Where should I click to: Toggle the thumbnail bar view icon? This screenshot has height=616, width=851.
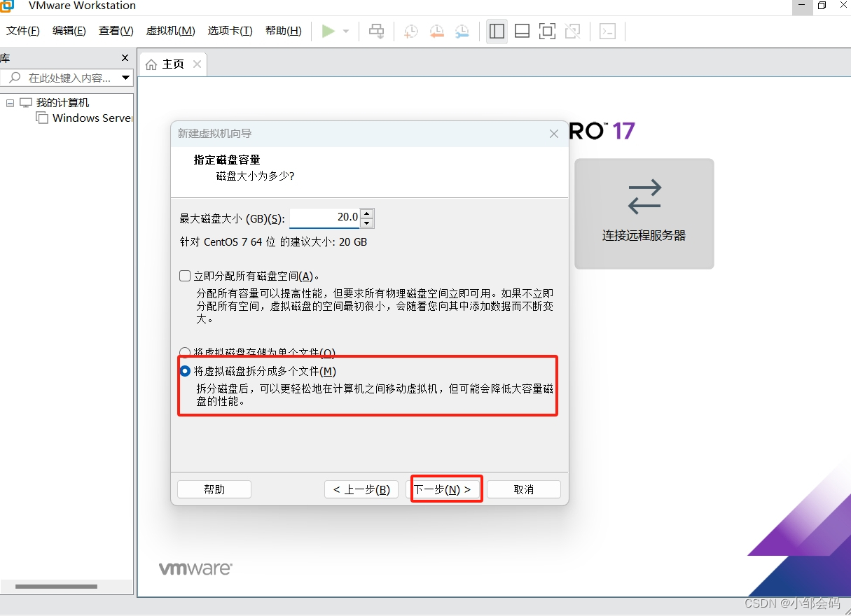point(522,31)
